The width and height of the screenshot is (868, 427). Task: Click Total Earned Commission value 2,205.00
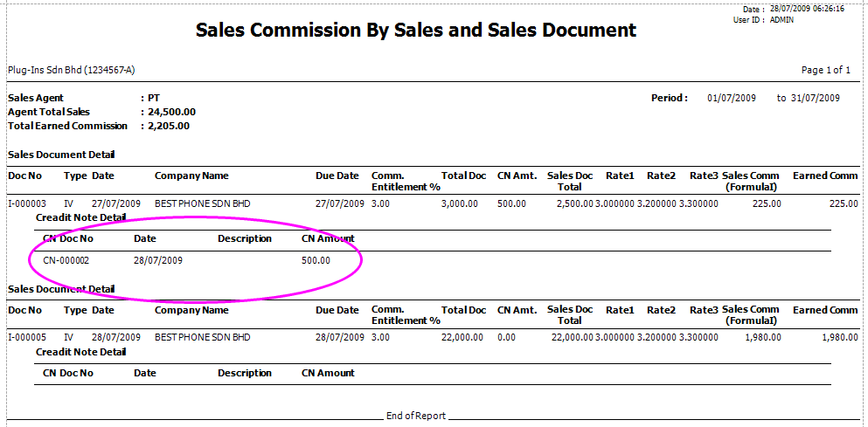pos(168,126)
